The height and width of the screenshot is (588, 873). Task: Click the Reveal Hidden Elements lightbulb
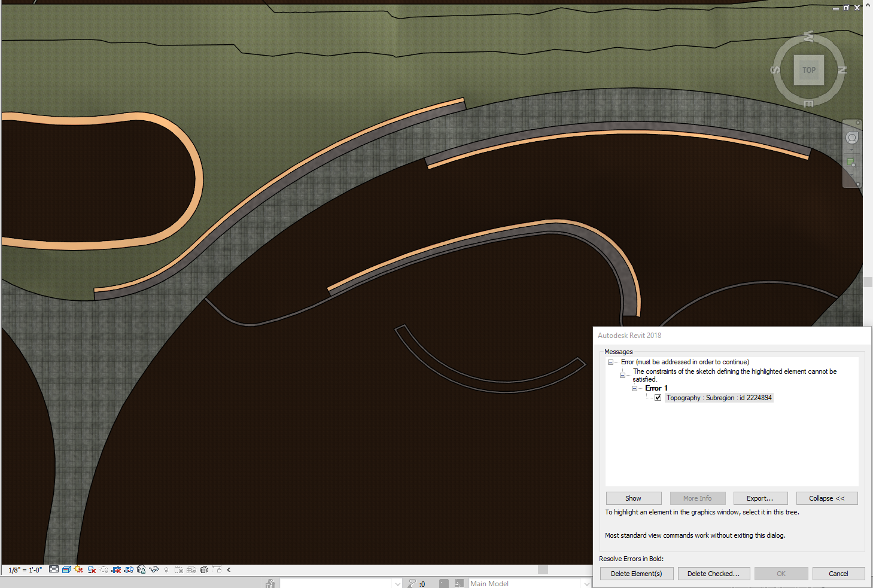click(166, 569)
